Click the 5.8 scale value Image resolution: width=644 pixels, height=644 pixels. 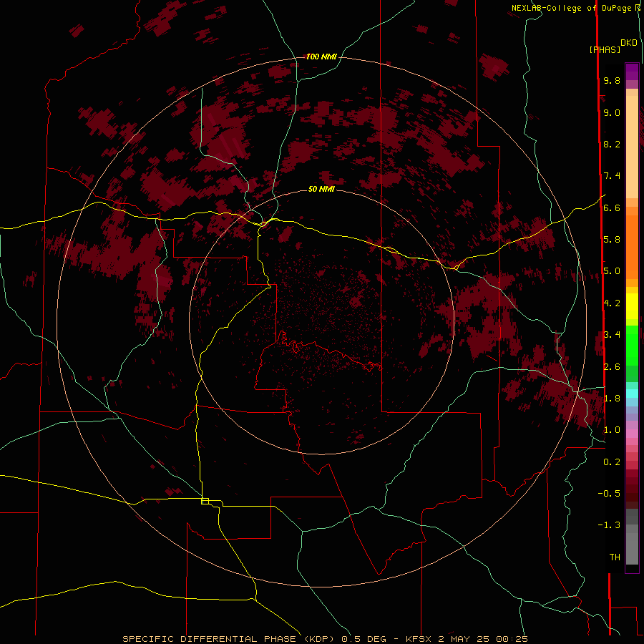point(612,239)
